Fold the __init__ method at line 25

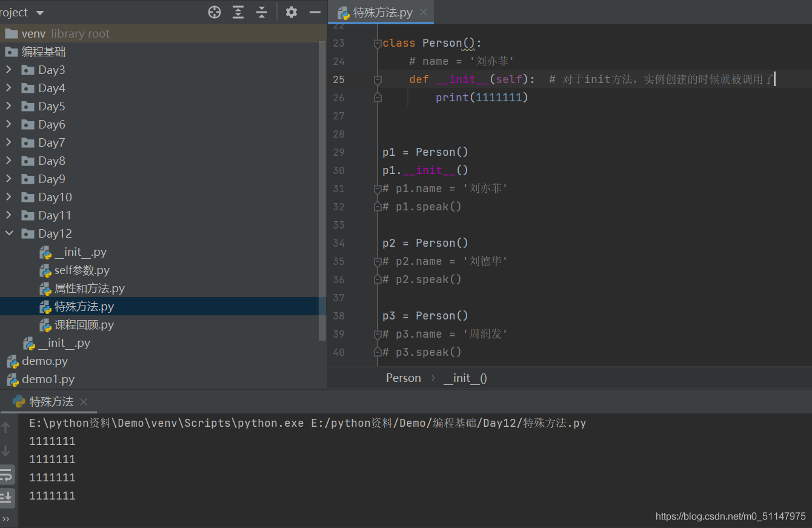[x=378, y=79]
